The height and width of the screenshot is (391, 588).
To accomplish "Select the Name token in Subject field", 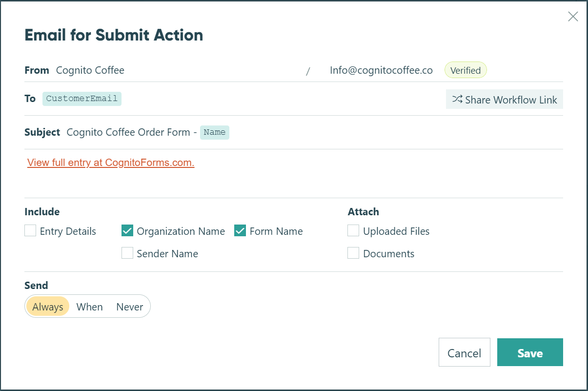I will [x=215, y=132].
